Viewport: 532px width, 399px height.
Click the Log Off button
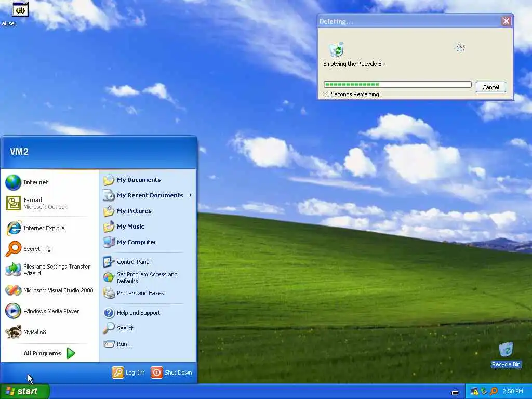click(x=128, y=373)
